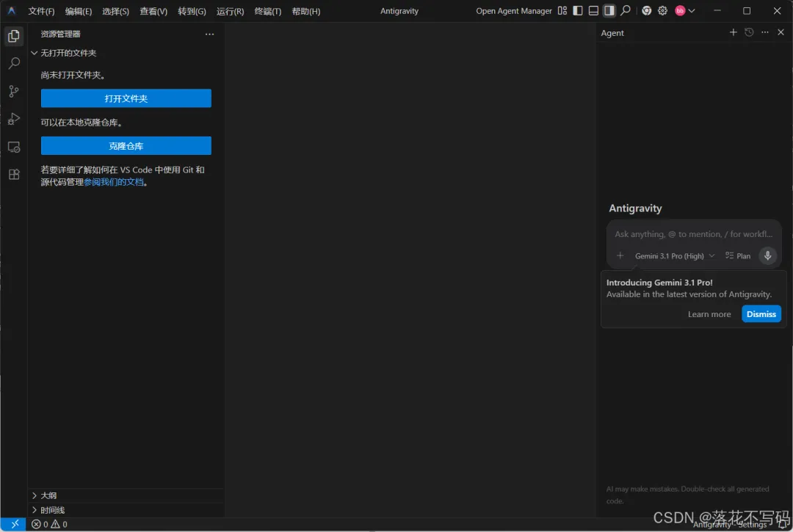
Task: Open the customize layout icon
Action: 562,10
